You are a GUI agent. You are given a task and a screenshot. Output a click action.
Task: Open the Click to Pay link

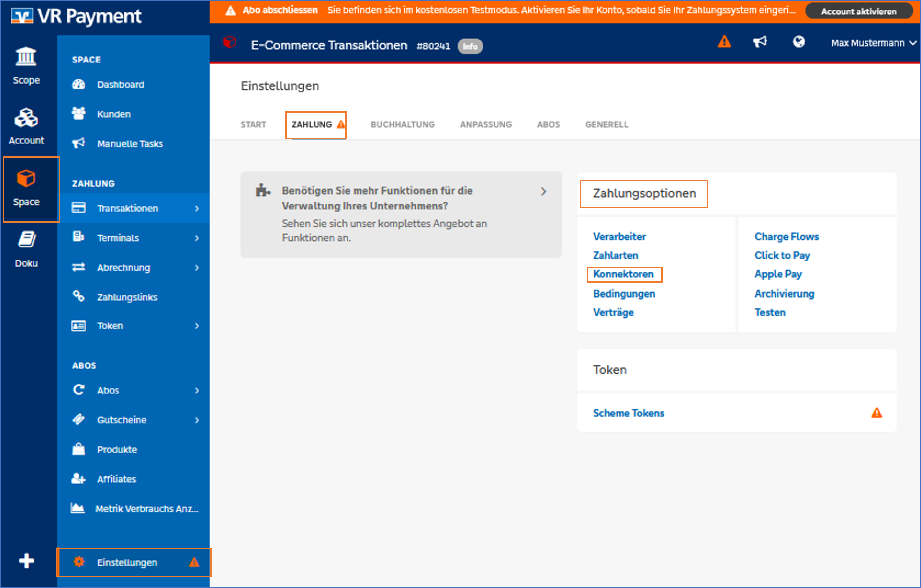(782, 255)
